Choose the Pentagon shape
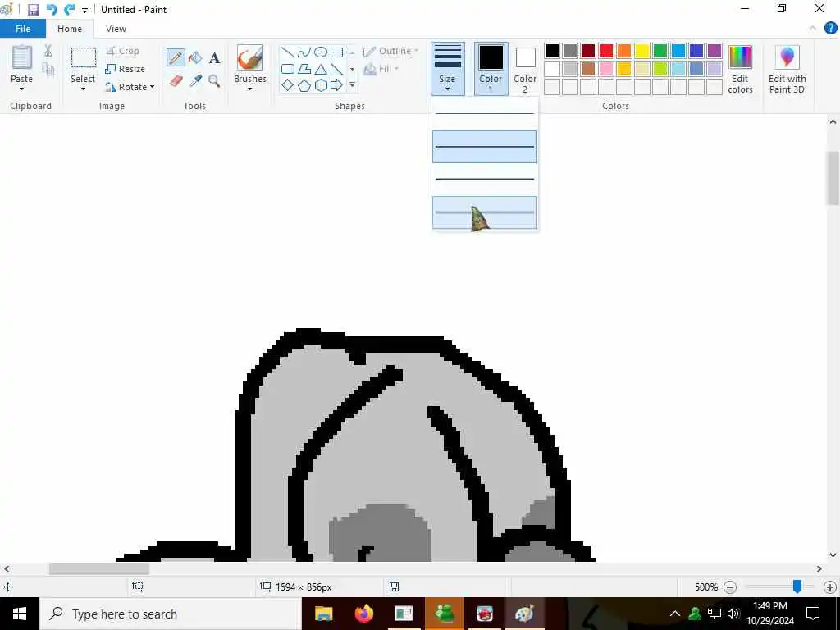 [304, 85]
